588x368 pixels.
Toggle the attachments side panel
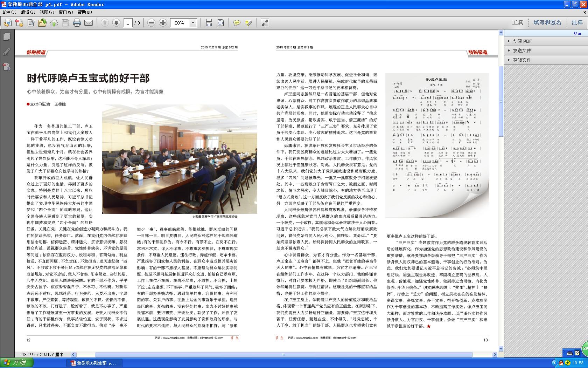pos(7,52)
